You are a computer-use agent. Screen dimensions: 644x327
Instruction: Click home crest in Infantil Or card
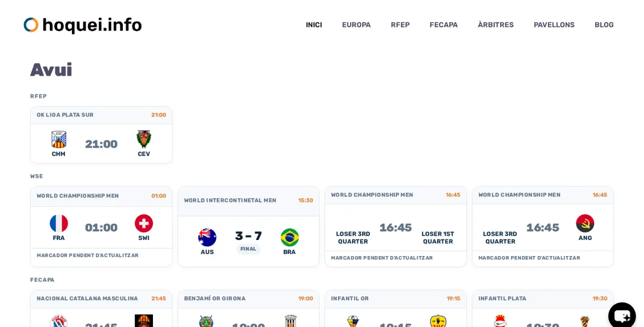click(x=353, y=321)
